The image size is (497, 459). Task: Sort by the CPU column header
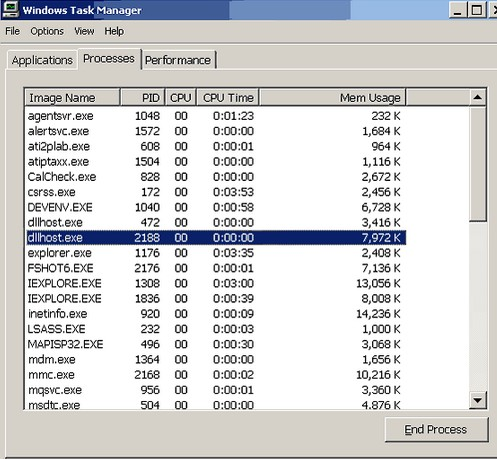click(181, 98)
